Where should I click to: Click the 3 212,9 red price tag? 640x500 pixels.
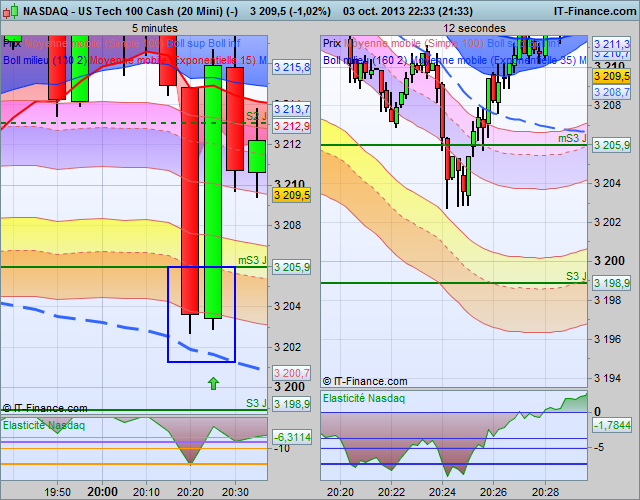[291, 126]
